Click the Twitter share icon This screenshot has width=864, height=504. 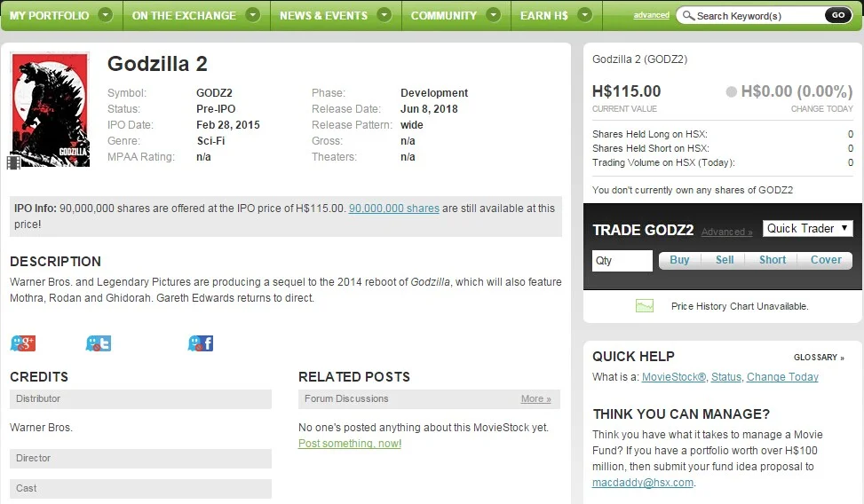pyautogui.click(x=98, y=343)
